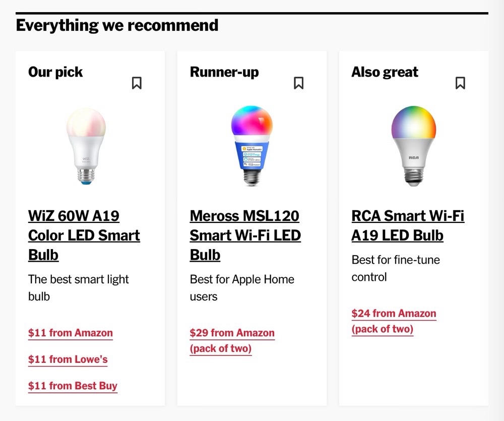The width and height of the screenshot is (504, 421).
Task: Click the Runner-up card label
Action: (x=224, y=72)
